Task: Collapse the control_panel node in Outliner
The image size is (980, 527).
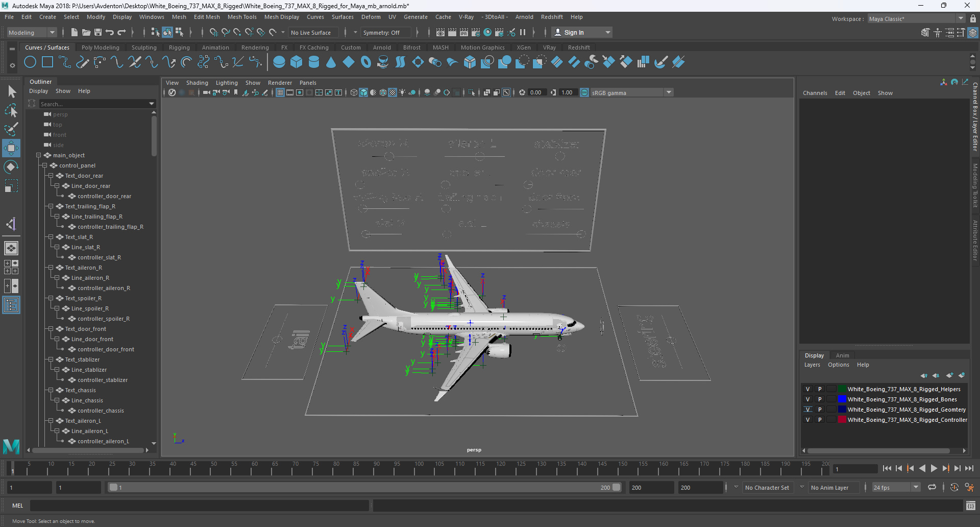Action: (x=45, y=165)
